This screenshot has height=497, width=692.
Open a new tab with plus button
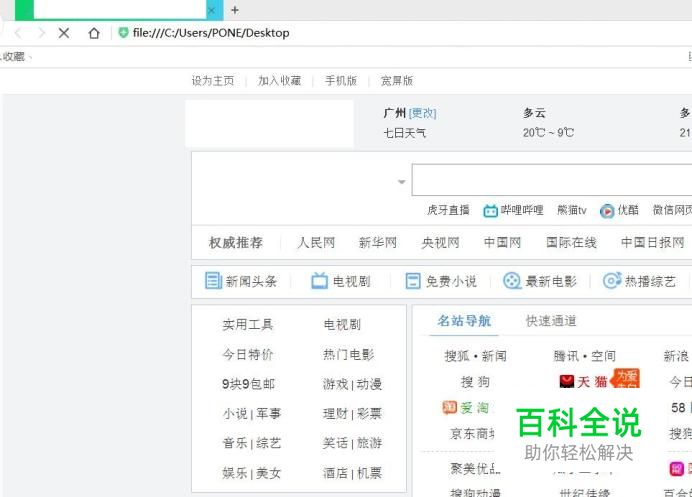235,10
